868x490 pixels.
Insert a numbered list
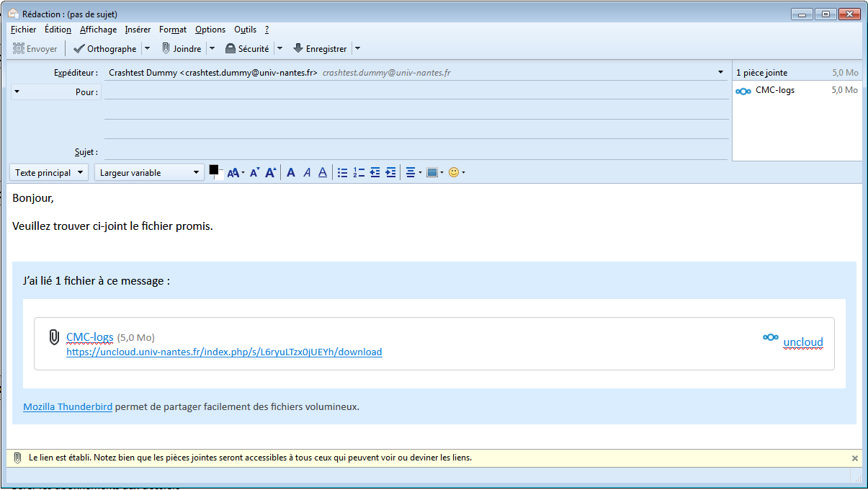359,172
